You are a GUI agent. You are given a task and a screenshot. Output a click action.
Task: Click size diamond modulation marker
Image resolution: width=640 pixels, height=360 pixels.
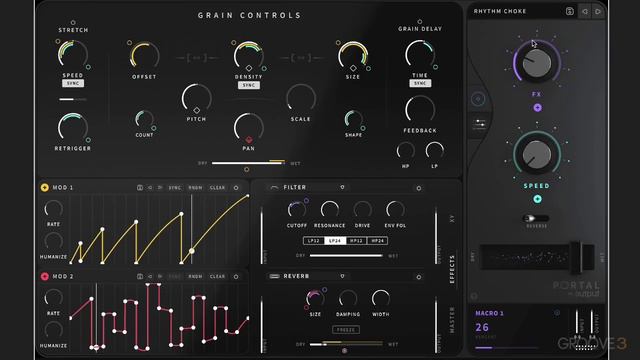pyautogui.click(x=353, y=68)
